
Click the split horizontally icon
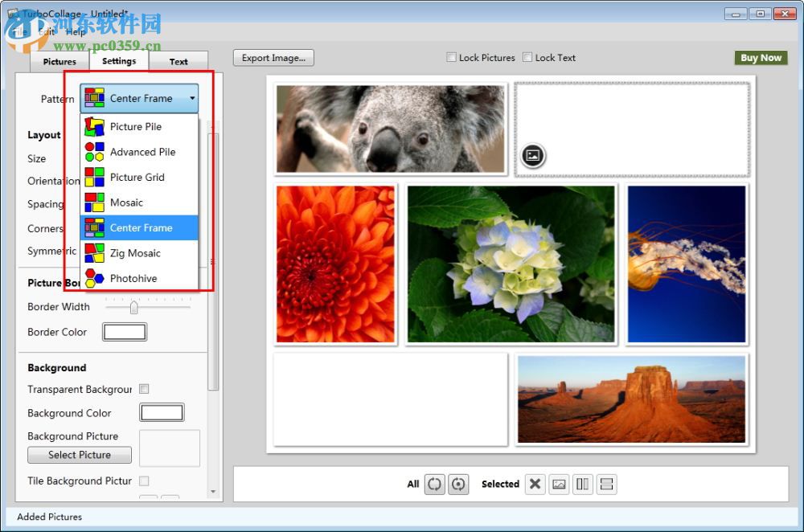pos(607,484)
